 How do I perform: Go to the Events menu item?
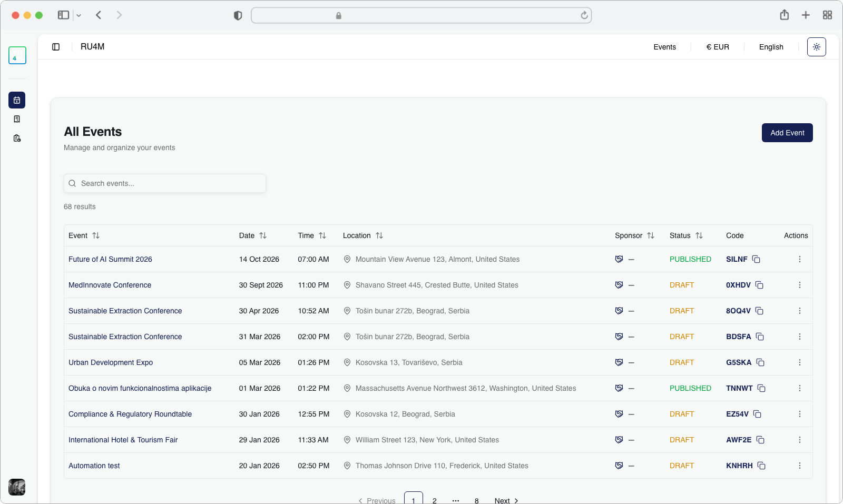[664, 47]
